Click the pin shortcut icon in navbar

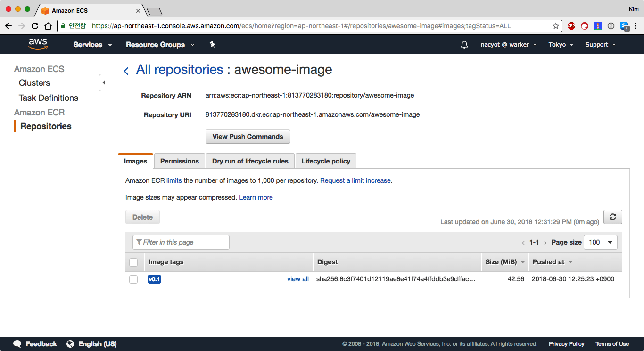coord(212,44)
